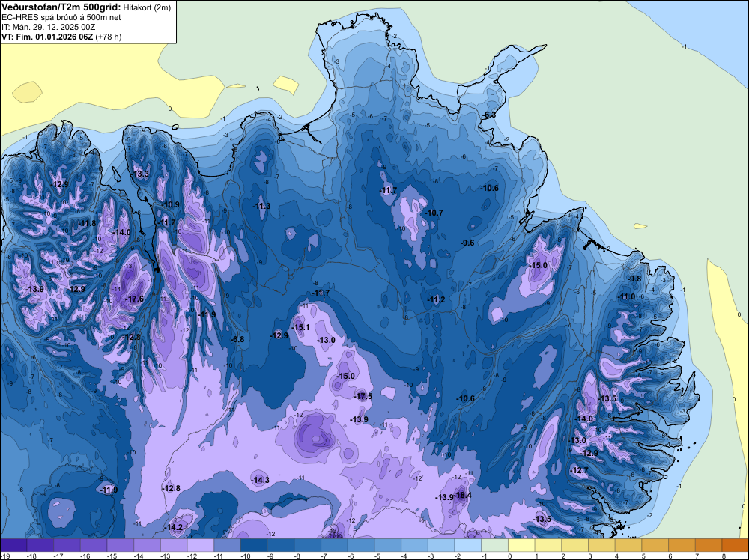Click the -11.8 temperature value
This screenshot has width=749, height=560.
(x=87, y=223)
